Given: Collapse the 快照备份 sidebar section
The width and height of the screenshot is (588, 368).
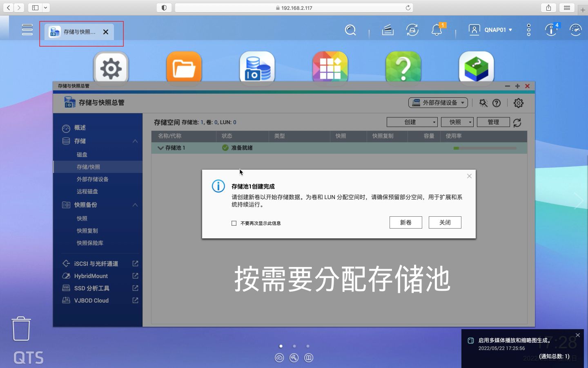Looking at the screenshot, I should (x=135, y=205).
